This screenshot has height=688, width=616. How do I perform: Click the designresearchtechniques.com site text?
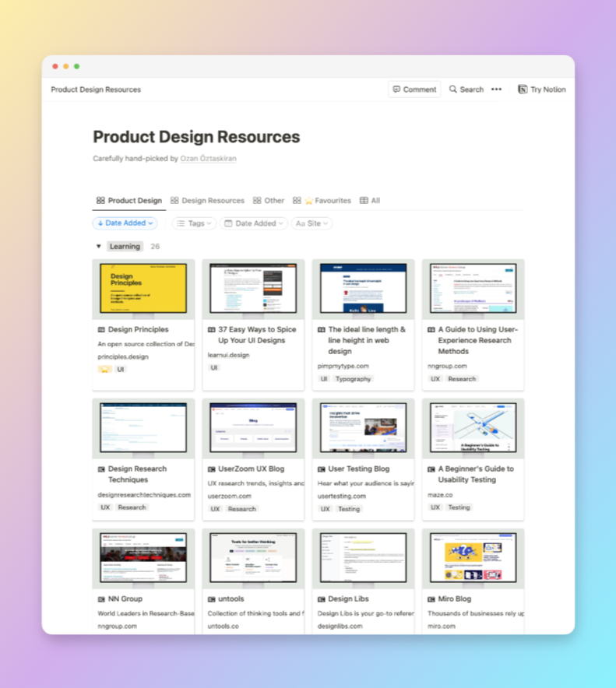(x=144, y=495)
